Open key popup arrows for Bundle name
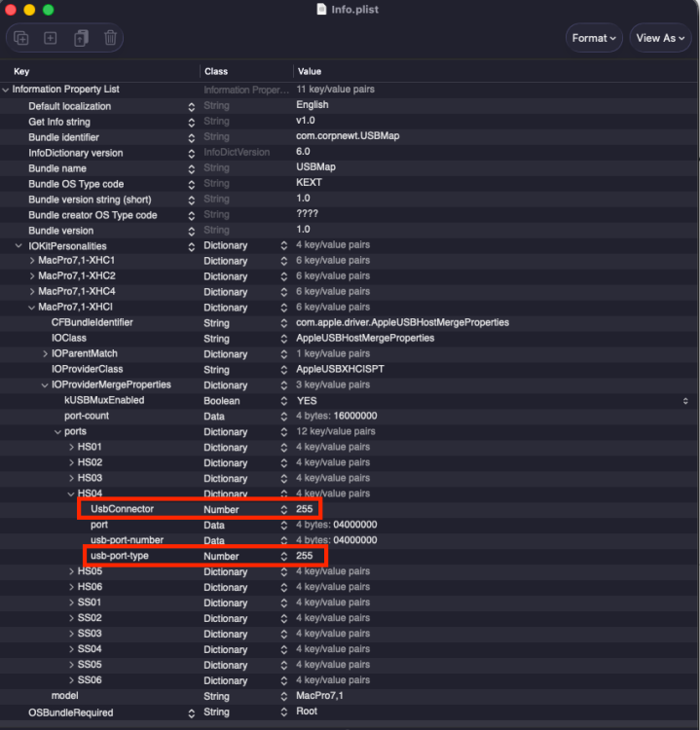 192,169
